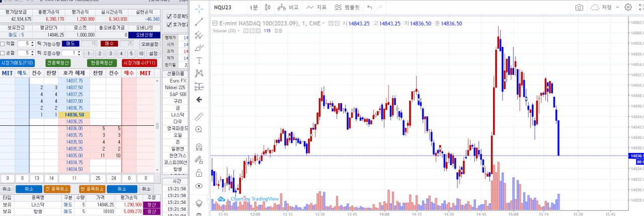This screenshot has width=644, height=216.
Task: Change the candlestick chart style
Action: (267, 8)
